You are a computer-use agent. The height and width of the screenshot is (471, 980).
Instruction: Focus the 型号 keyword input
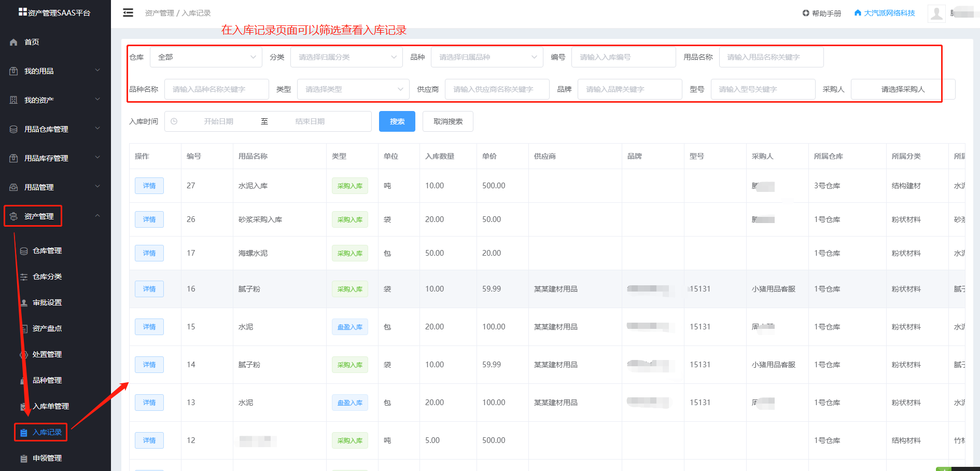(x=763, y=89)
